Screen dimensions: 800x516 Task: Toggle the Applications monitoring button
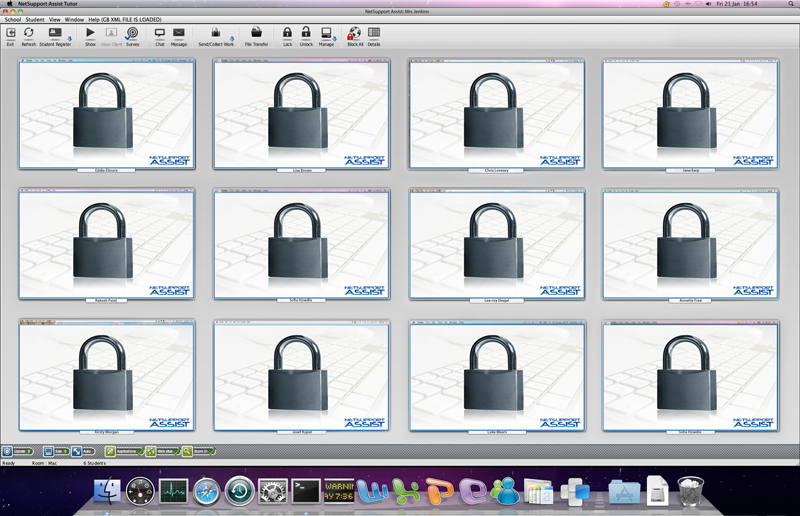point(125,452)
